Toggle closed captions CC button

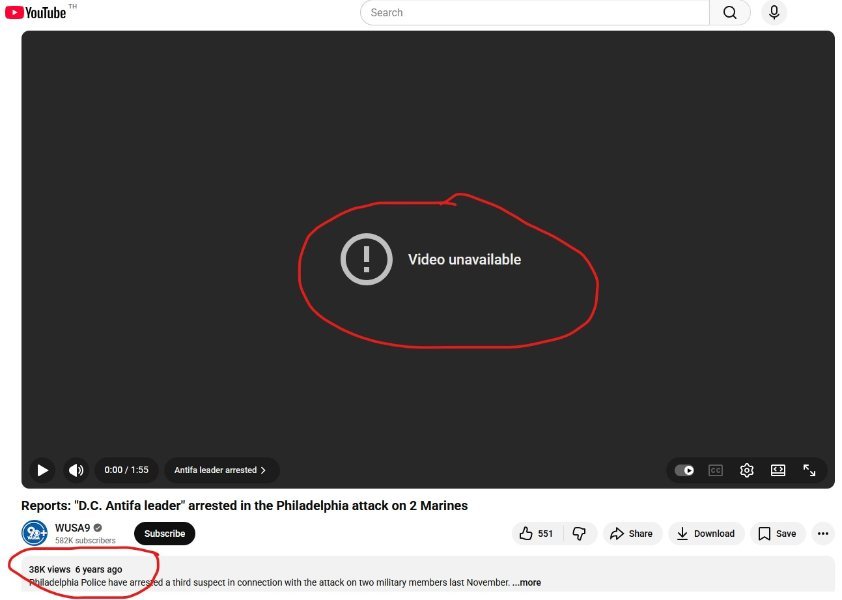(715, 470)
